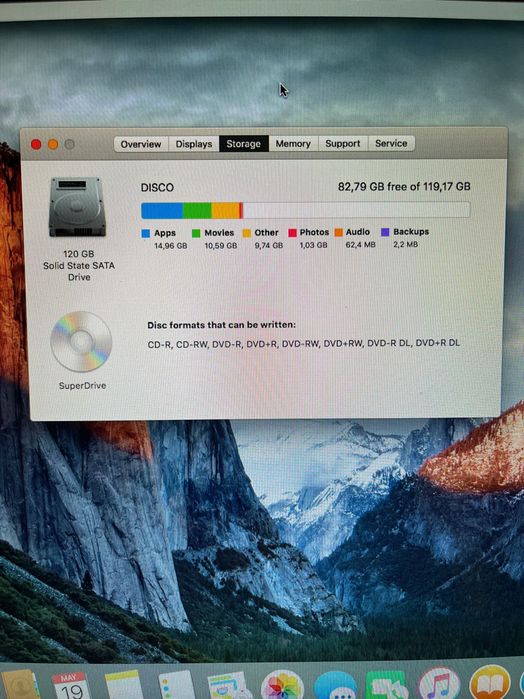Click the red Photos legend swatch
The height and width of the screenshot is (699, 524).
(x=293, y=232)
